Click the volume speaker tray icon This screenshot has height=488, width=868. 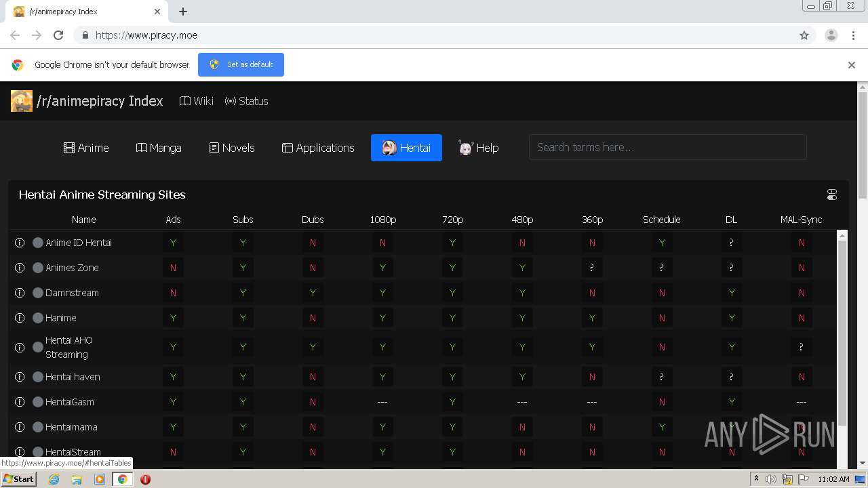pyautogui.click(x=771, y=479)
